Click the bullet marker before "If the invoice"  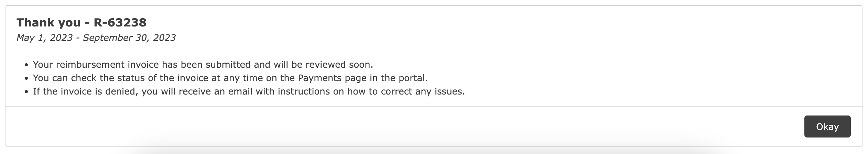coord(26,92)
